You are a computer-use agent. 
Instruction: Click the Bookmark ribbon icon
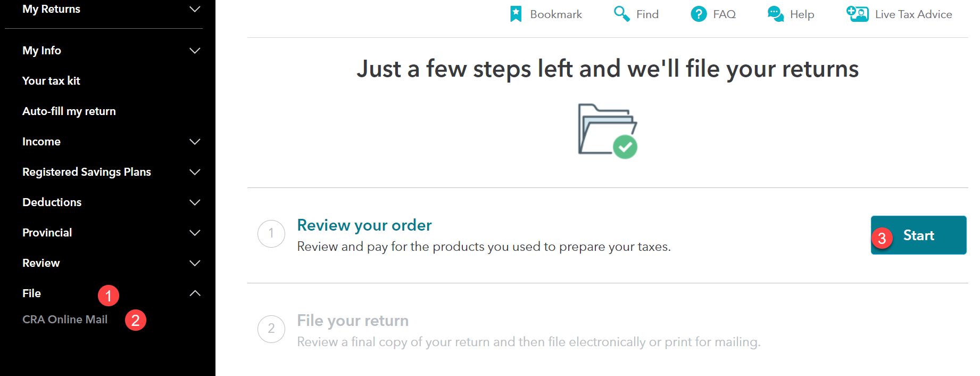[x=516, y=14]
